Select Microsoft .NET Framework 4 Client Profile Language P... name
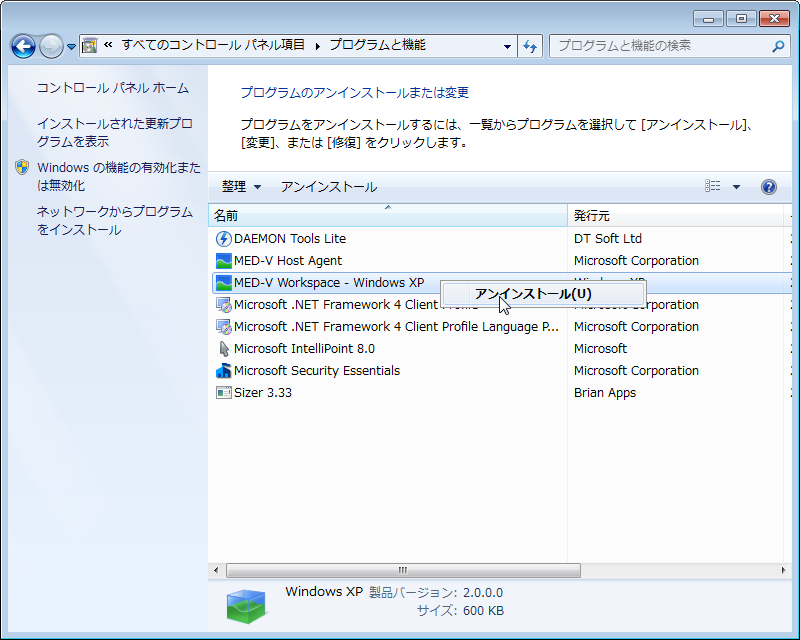 pos(396,327)
